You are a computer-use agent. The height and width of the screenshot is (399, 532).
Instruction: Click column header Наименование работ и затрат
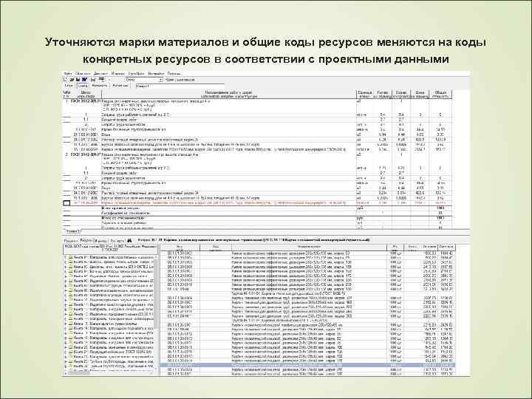tap(229, 95)
